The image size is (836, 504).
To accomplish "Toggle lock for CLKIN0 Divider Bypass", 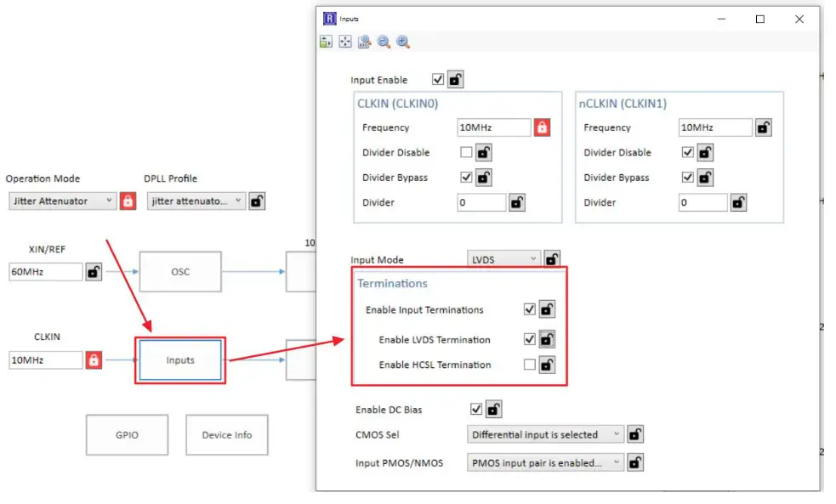I will 484,178.
